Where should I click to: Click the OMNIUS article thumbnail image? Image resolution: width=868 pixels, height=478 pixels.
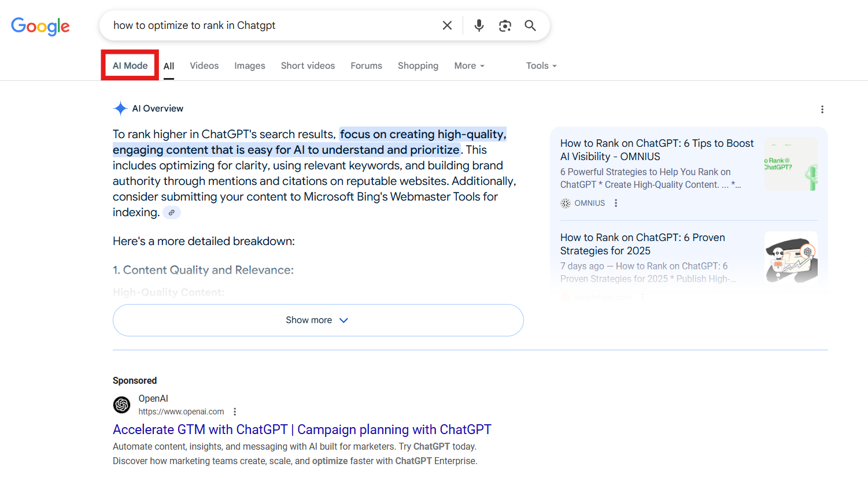[x=791, y=164]
